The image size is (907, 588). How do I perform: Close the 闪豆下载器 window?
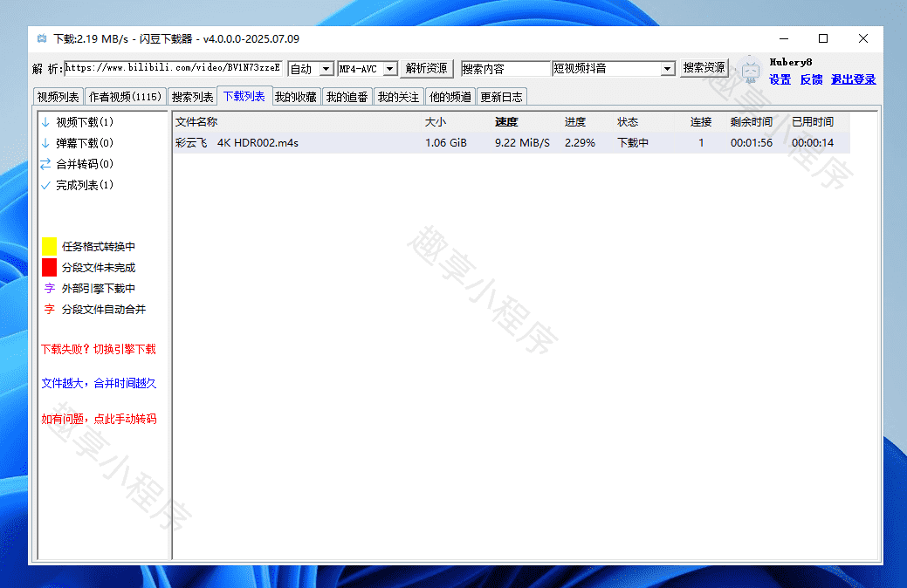pos(863,38)
